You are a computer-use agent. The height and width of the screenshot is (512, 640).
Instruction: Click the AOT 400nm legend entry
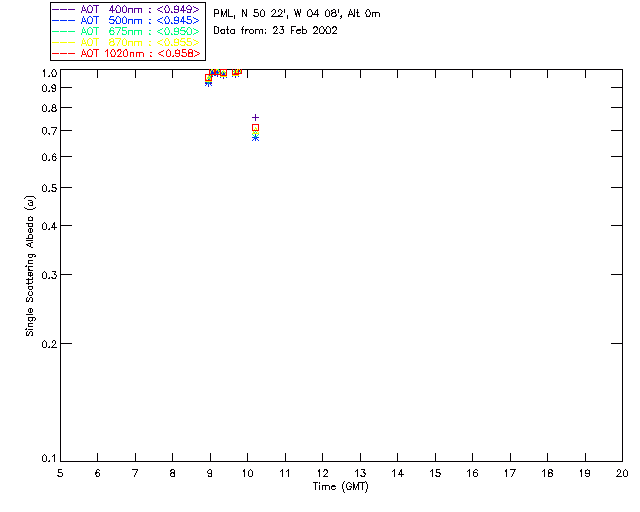(126, 9)
